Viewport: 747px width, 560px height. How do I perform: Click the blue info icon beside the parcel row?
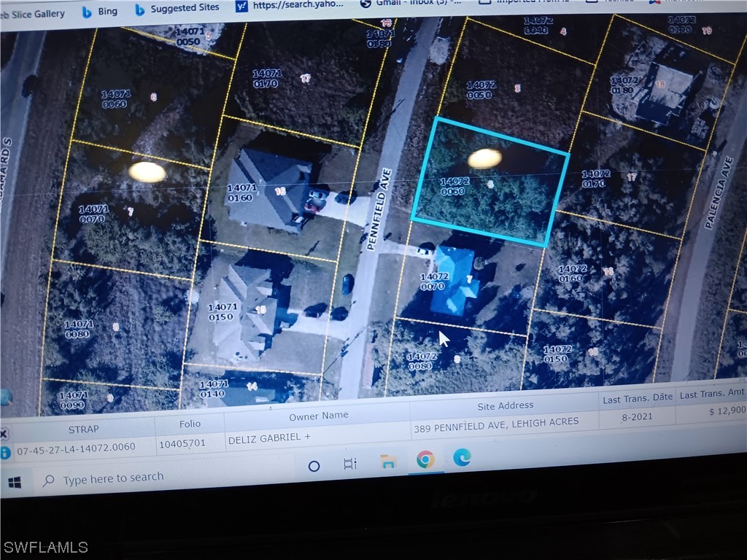5,452
